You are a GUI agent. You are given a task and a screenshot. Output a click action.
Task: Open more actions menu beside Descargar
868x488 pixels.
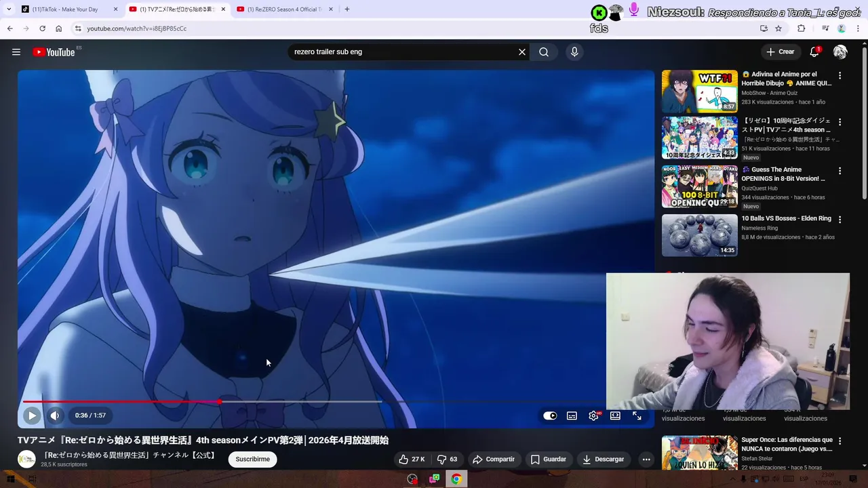[x=646, y=460]
